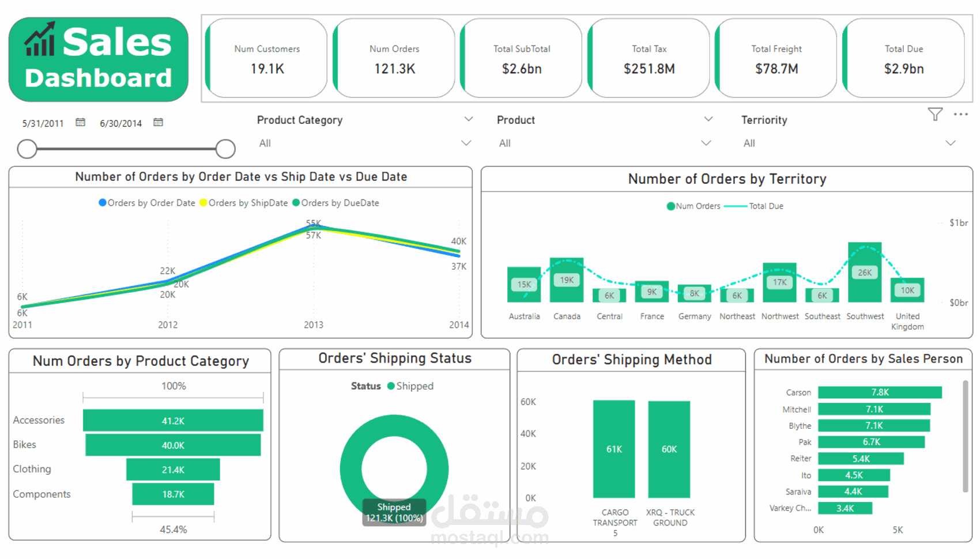
Task: Toggle the Orders by DueDate legend marker
Action: (x=296, y=203)
